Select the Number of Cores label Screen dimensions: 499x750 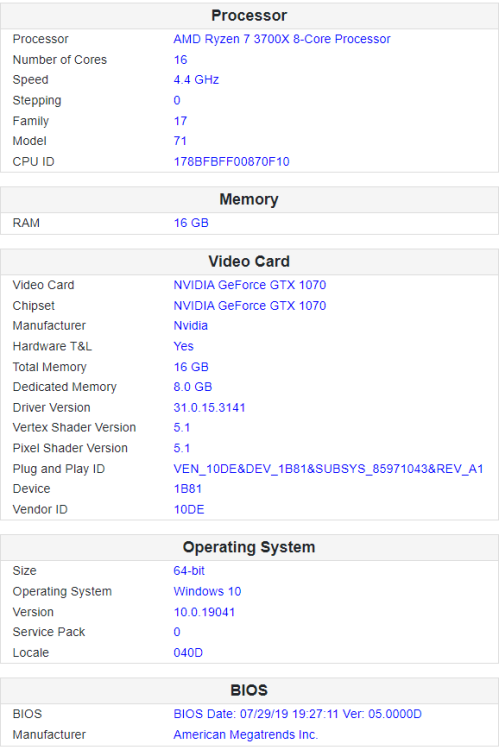click(x=60, y=60)
